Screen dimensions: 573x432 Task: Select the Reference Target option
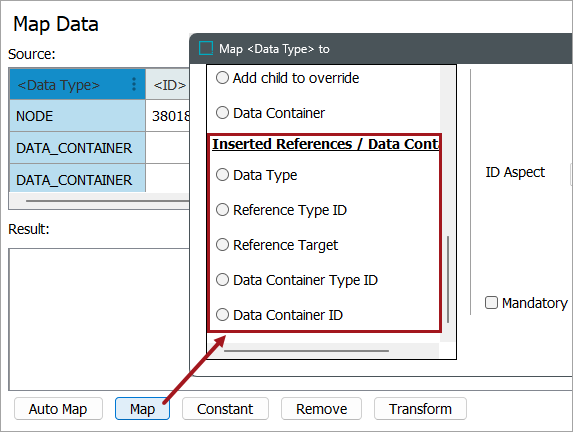(222, 245)
